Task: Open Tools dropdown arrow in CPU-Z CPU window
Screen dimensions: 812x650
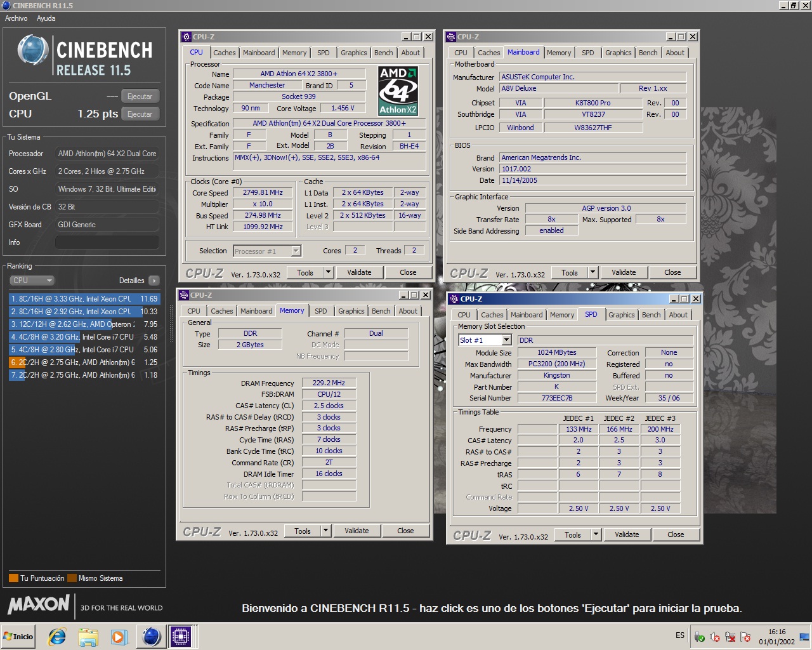Action: click(x=328, y=272)
